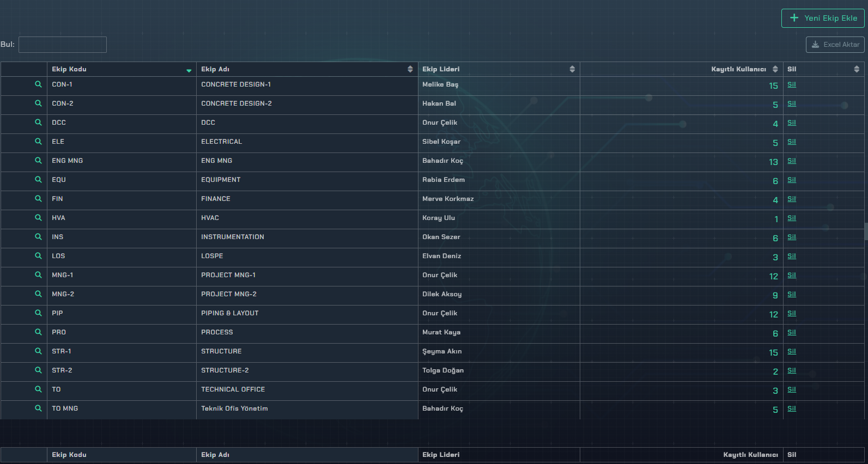This screenshot has height=464, width=868.
Task: Delete the FINANCE team with Sil link
Action: pyautogui.click(x=792, y=199)
